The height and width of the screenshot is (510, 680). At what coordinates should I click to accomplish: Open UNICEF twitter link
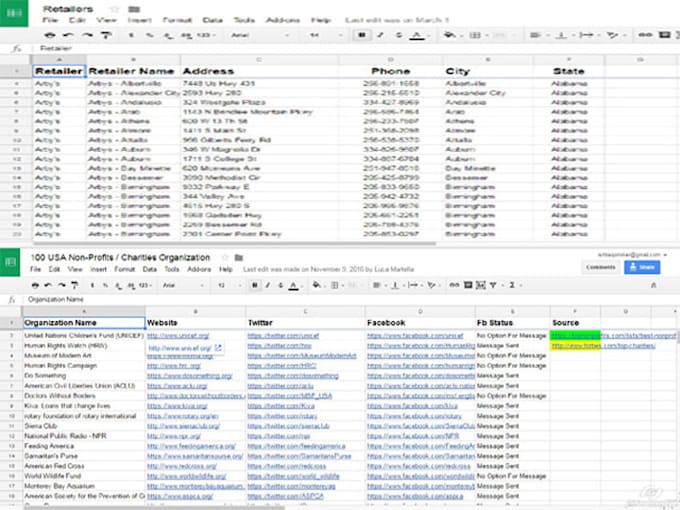coord(283,336)
